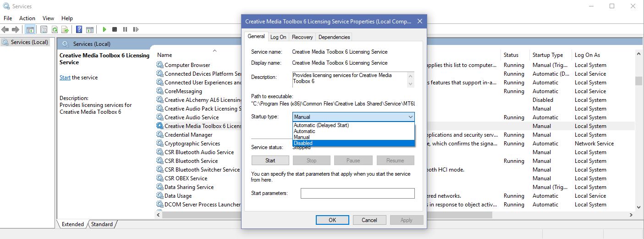This screenshot has width=644, height=239.
Task: Click gear icon beside Data Sharing Service
Action: pos(160,187)
